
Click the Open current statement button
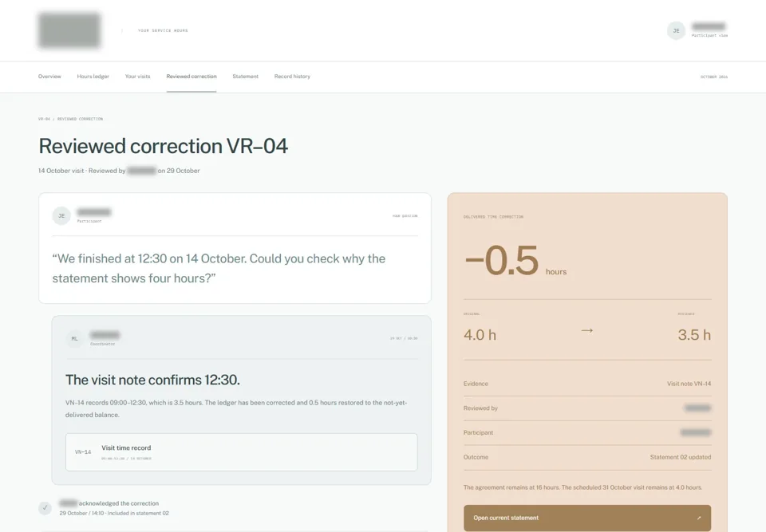587,518
